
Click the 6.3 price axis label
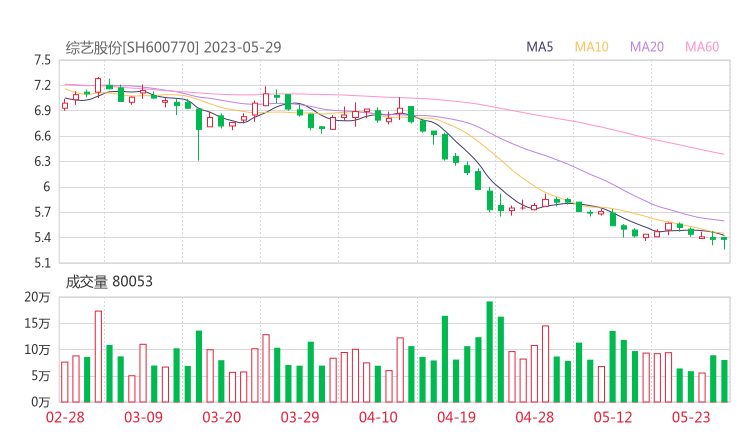click(x=42, y=161)
